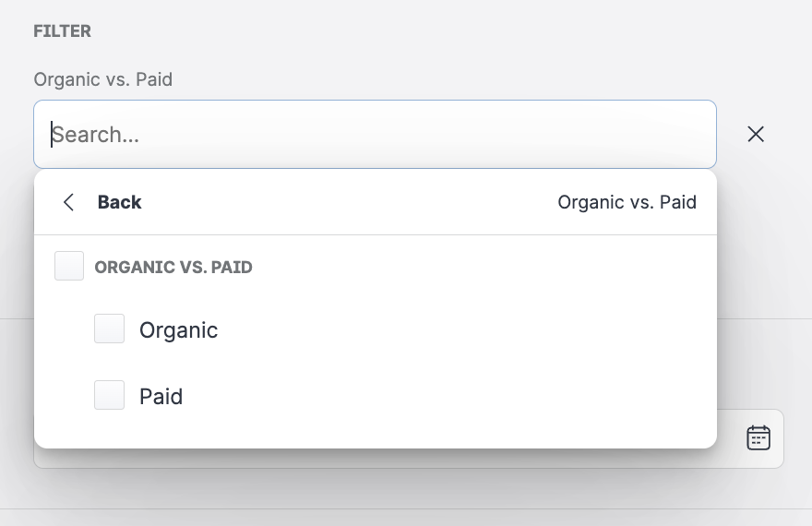Select the Paid option label
The width and height of the screenshot is (812, 526).
pos(161,396)
